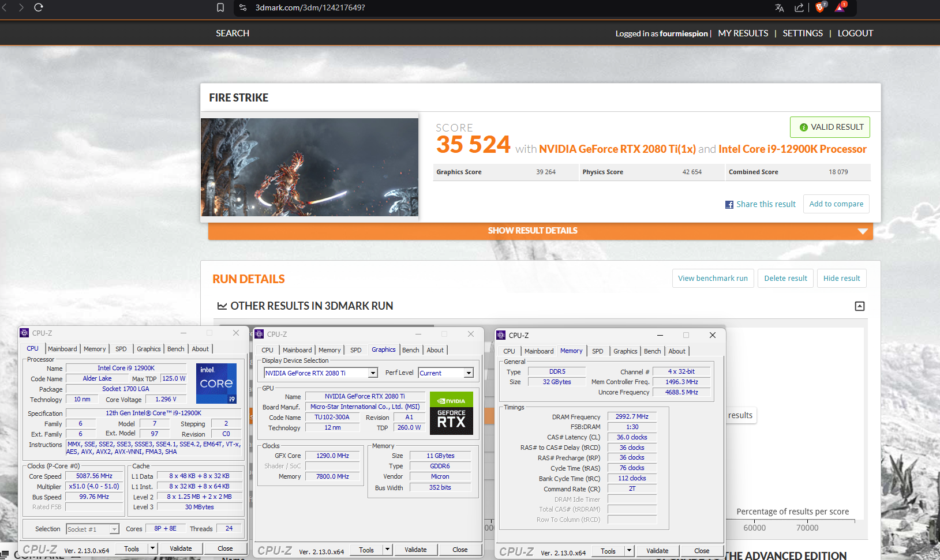Click Share this result link
Image resolution: width=940 pixels, height=560 pixels.
[766, 204]
